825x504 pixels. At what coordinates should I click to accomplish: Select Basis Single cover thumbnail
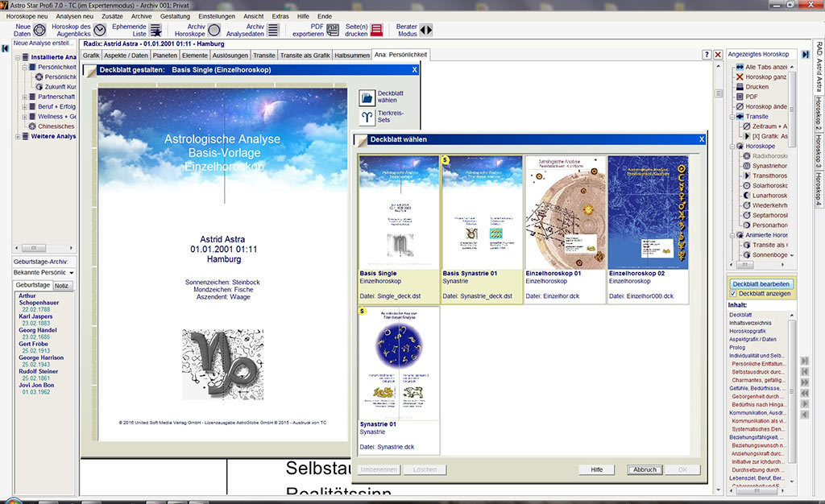coord(399,213)
